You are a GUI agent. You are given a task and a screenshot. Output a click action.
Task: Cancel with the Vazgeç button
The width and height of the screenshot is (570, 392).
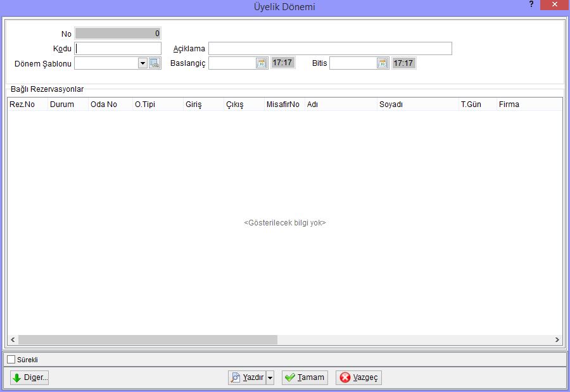pyautogui.click(x=358, y=378)
